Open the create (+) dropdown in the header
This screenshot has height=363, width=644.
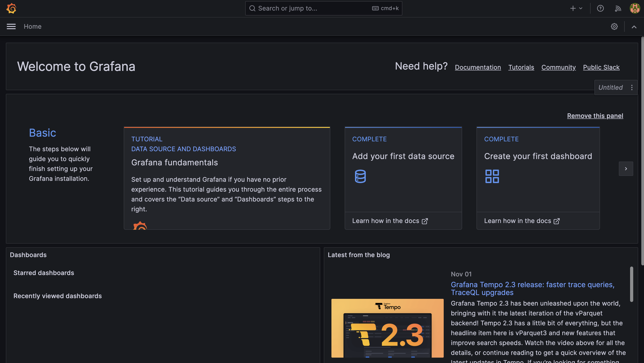coord(576,8)
